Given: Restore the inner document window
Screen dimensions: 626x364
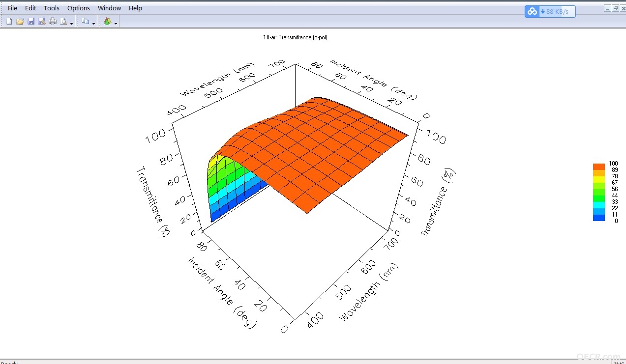Looking at the screenshot, I should click(x=615, y=8).
